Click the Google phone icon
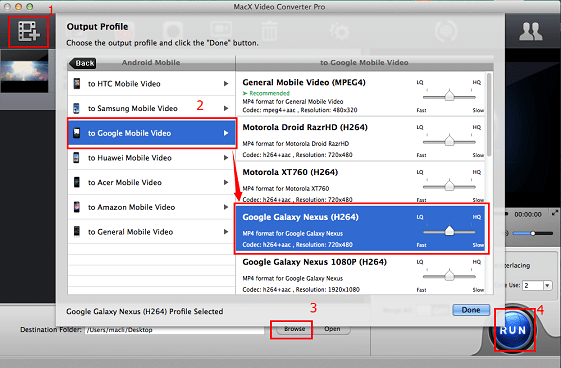 pos(77,133)
